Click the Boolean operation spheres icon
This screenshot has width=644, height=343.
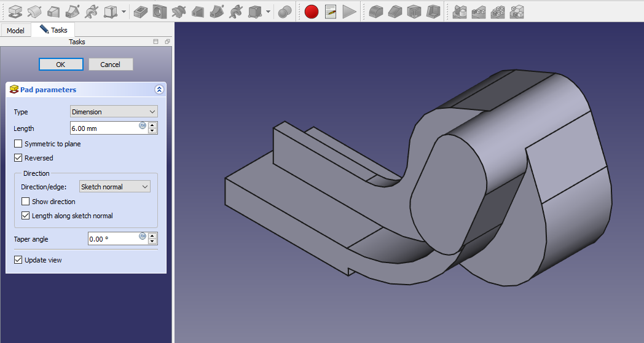285,11
